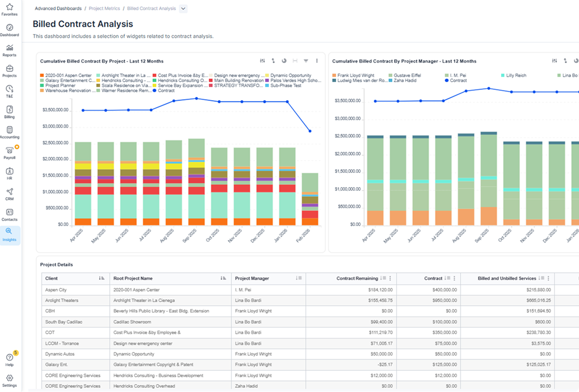Toggle Gustave Eiffel legend series

pos(405,75)
